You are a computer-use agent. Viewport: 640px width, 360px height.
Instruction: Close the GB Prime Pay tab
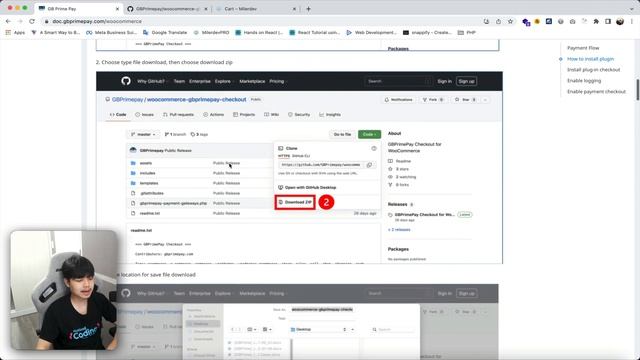click(118, 9)
